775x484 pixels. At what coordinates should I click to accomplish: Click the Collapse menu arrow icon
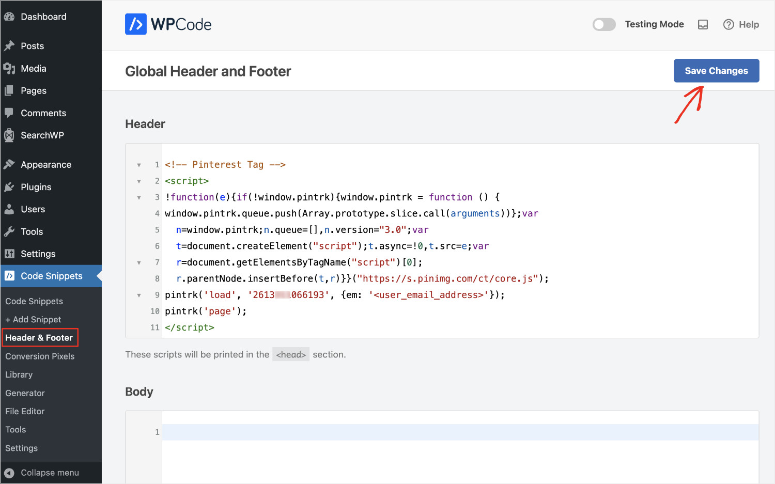9,472
